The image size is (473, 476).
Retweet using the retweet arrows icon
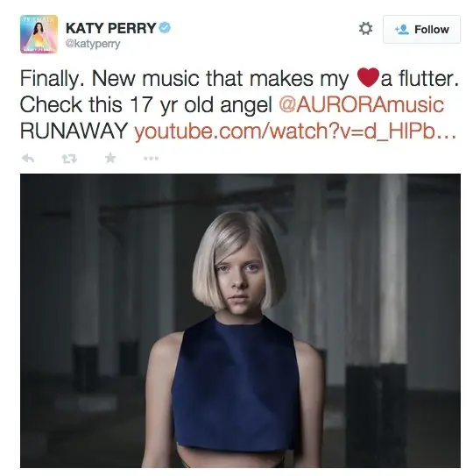click(x=69, y=159)
